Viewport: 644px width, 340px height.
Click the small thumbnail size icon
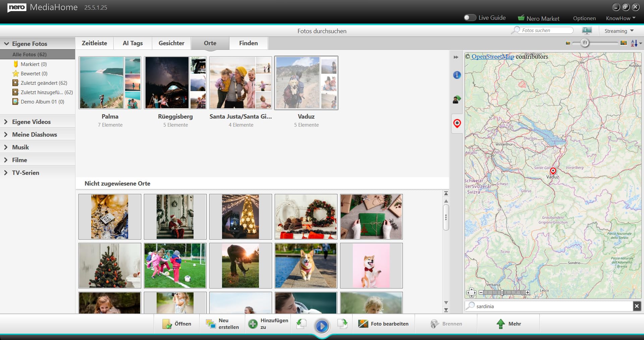click(x=568, y=43)
